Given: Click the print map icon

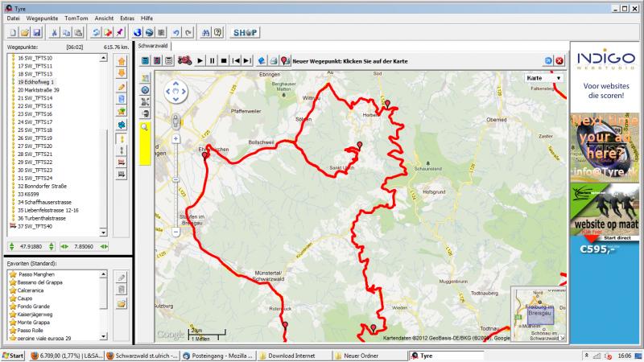Looking at the screenshot, I should point(274,61).
